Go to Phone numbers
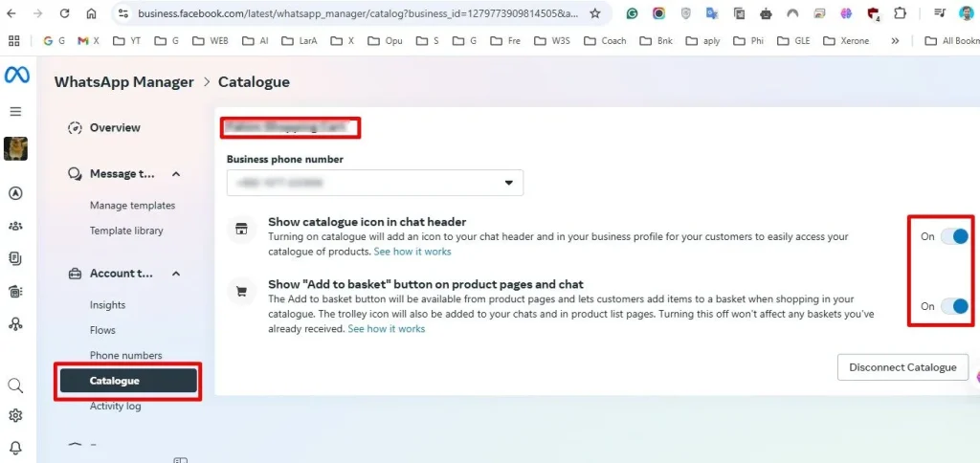The width and height of the screenshot is (980, 463). click(125, 356)
